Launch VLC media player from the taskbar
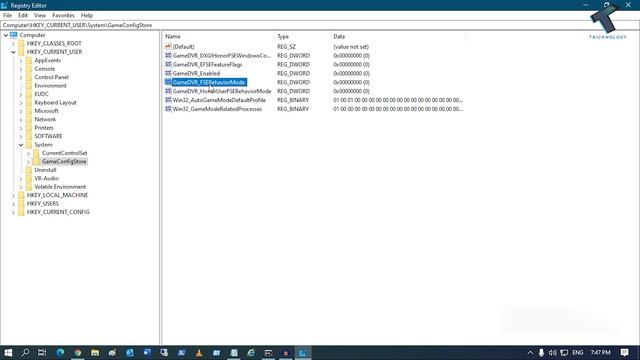The width and height of the screenshot is (640, 360). [199, 353]
